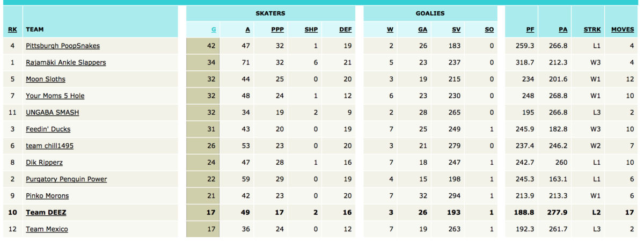Sort by GA column header

[x=422, y=30]
